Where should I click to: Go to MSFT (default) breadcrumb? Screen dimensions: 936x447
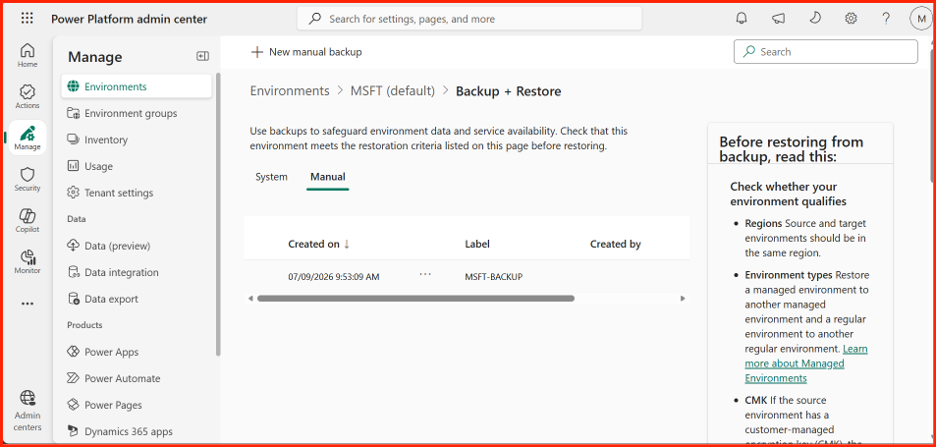point(392,91)
